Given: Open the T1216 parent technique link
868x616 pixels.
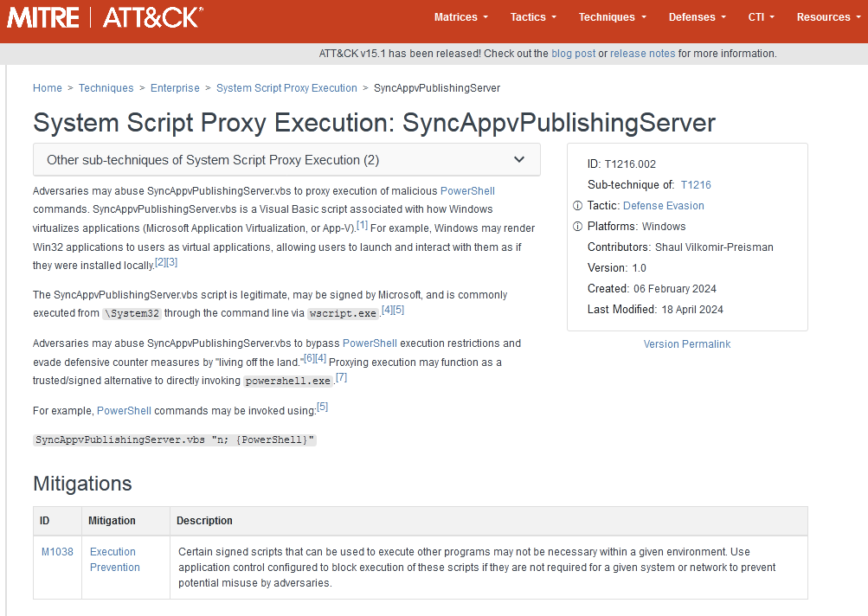Looking at the screenshot, I should coord(696,185).
